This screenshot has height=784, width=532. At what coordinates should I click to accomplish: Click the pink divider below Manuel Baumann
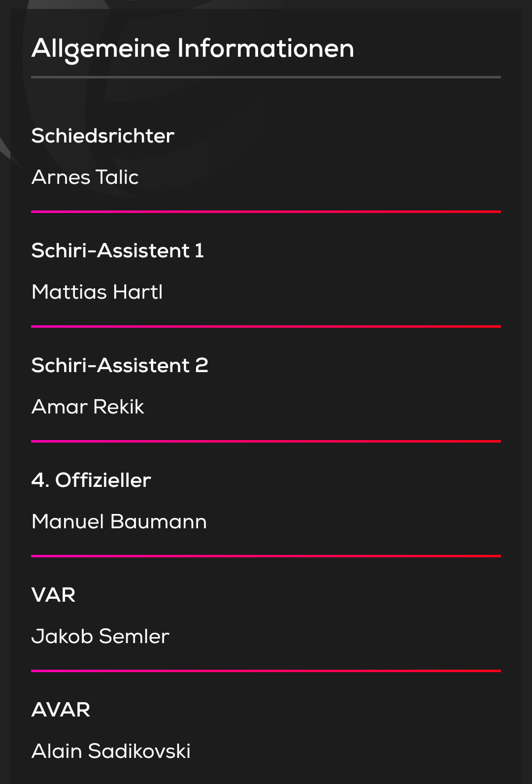(x=266, y=556)
